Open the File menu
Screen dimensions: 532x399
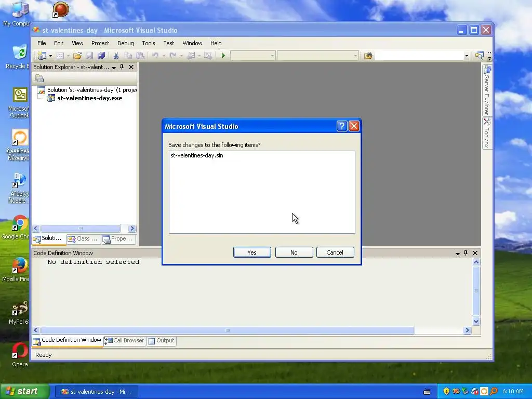(42, 43)
